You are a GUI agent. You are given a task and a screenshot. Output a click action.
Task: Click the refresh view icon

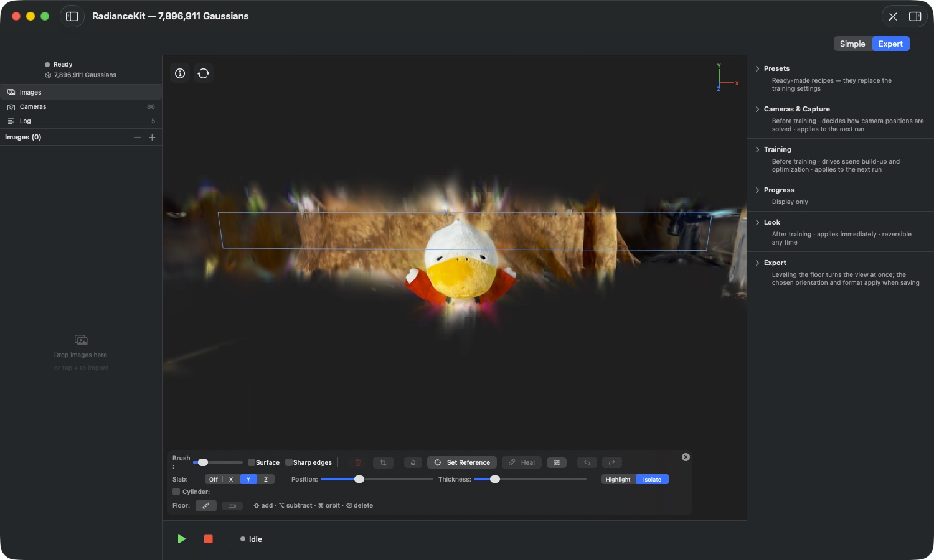point(204,73)
